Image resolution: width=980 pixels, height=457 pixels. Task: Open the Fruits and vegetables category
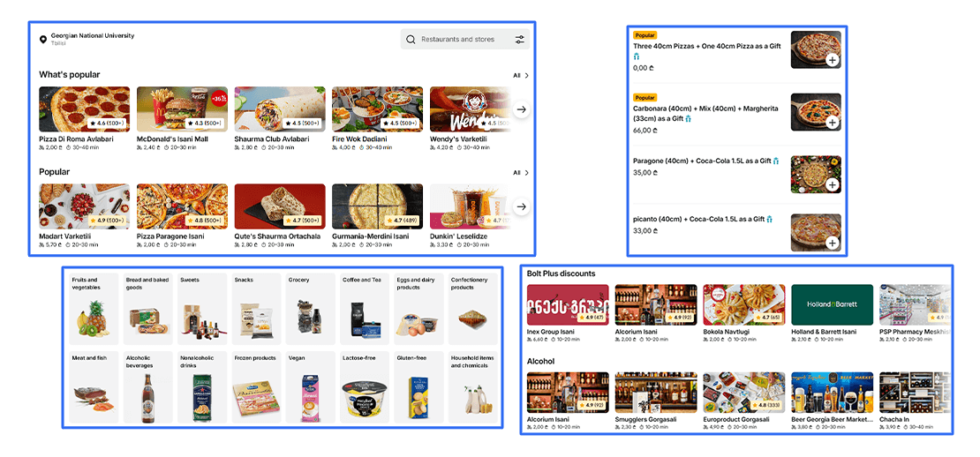coord(94,309)
